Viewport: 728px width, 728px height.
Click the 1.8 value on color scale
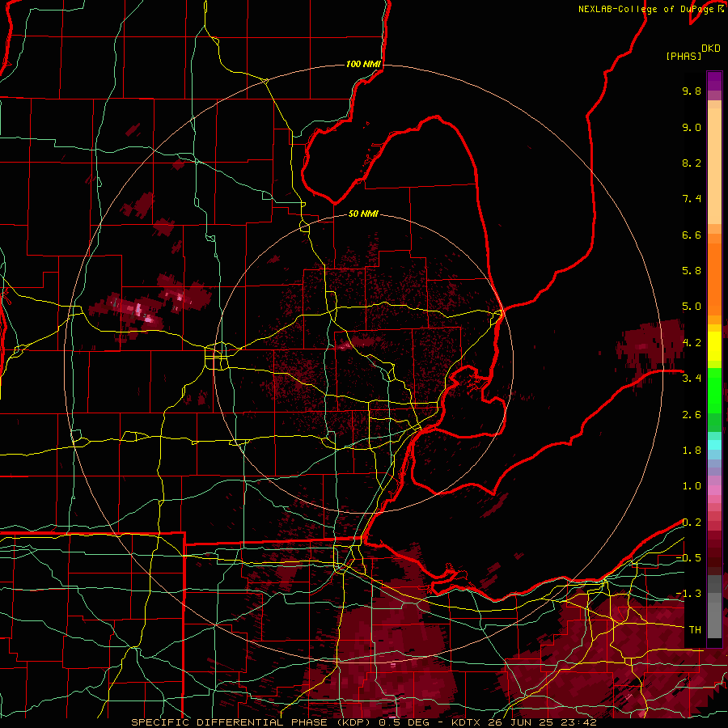[692, 451]
